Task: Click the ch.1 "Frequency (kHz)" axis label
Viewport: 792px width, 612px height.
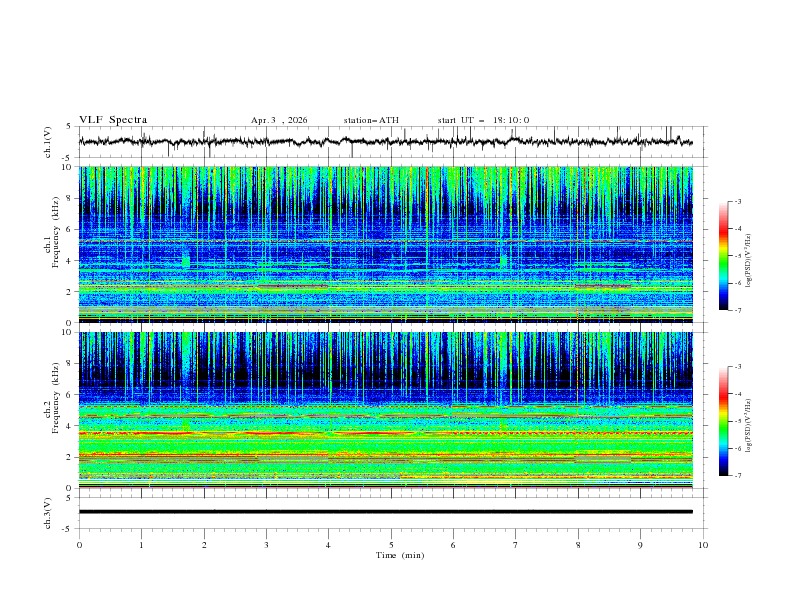Action: pyautogui.click(x=55, y=233)
